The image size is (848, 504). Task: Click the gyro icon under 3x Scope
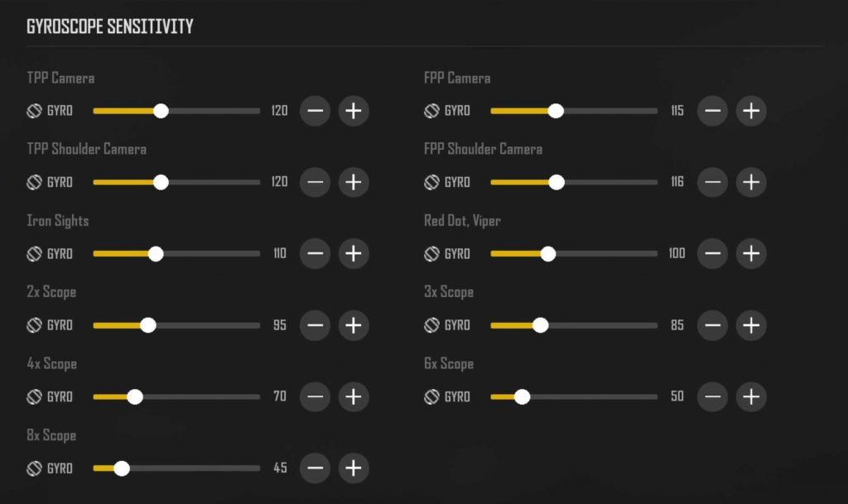(431, 325)
